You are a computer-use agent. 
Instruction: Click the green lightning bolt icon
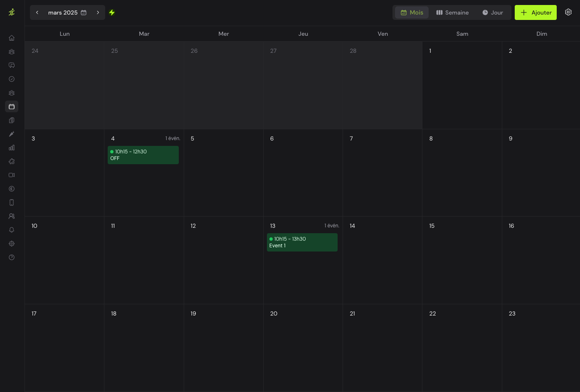112,12
